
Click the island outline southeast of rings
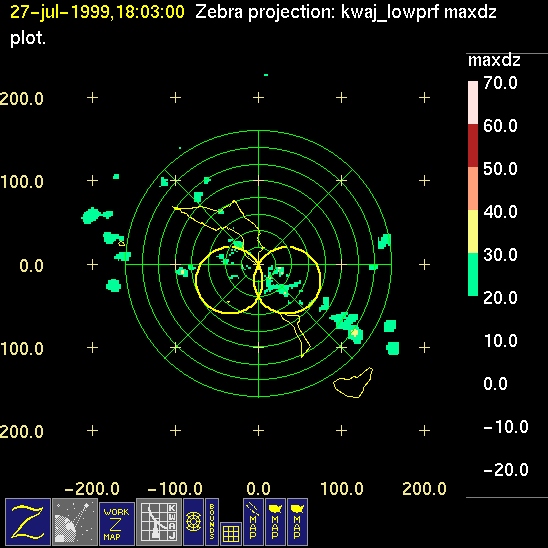pyautogui.click(x=353, y=383)
